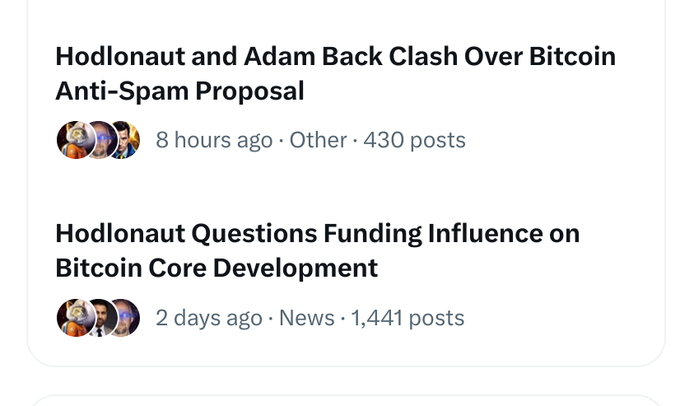Select the 'Other' category label
The image size is (680, 406).
point(318,140)
